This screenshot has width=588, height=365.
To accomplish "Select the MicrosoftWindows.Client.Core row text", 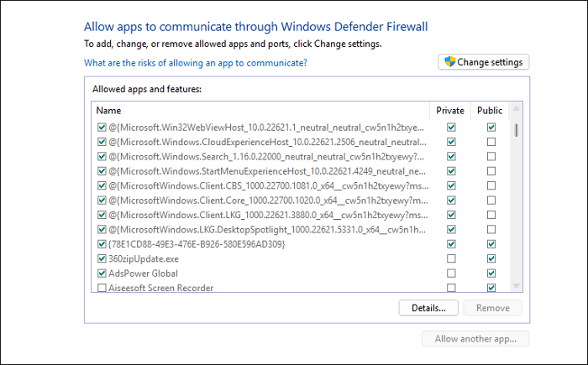I will click(x=268, y=201).
